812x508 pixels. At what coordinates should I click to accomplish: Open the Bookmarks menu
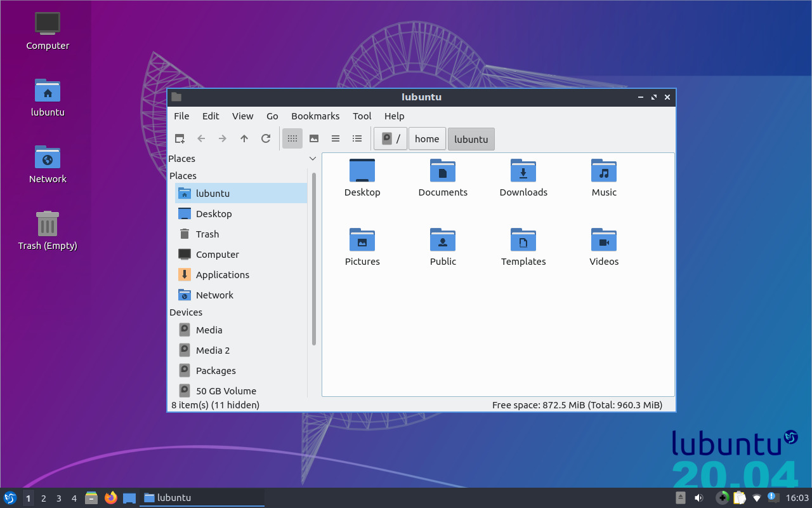click(x=315, y=116)
